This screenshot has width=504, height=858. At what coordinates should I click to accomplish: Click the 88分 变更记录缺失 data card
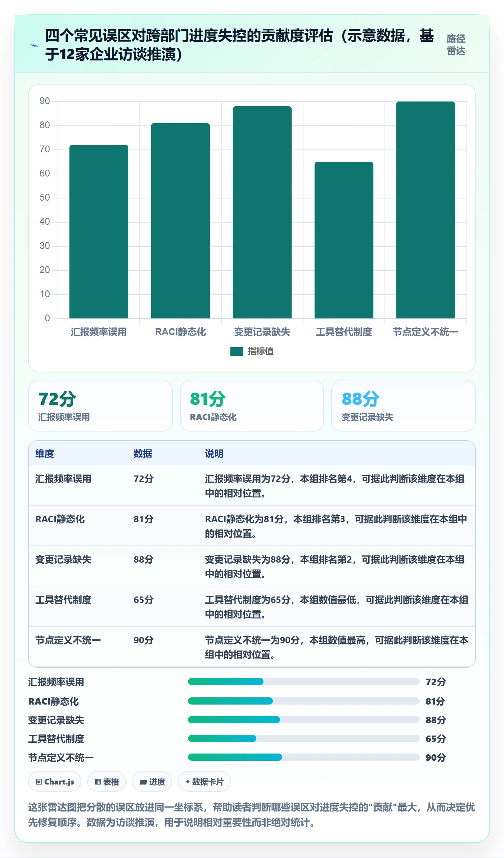click(403, 406)
